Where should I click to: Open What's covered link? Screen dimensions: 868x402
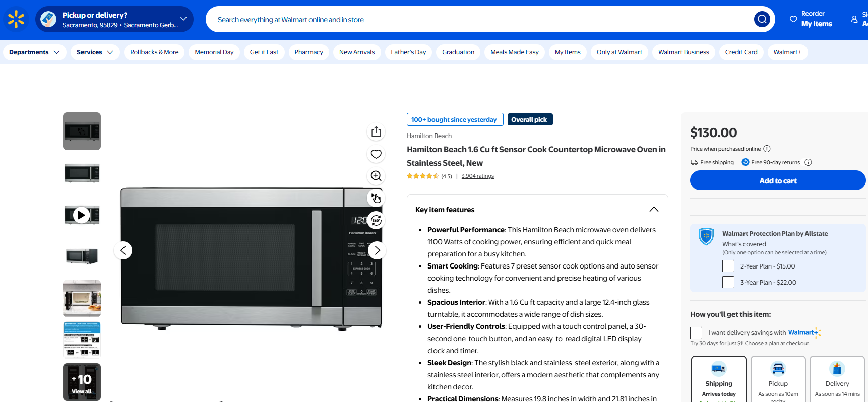click(744, 244)
